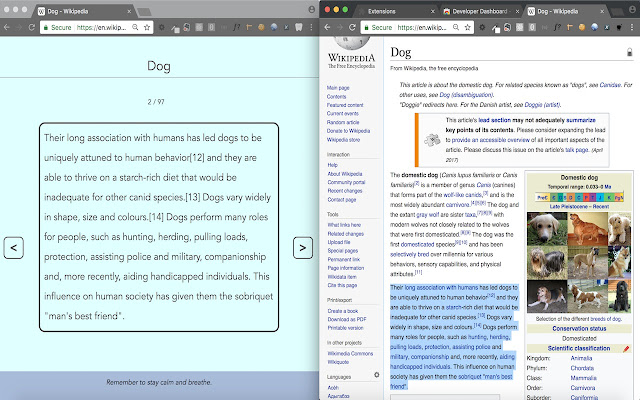Follow the Dog (disambiguation) link
The image size is (640, 400).
[x=466, y=95]
